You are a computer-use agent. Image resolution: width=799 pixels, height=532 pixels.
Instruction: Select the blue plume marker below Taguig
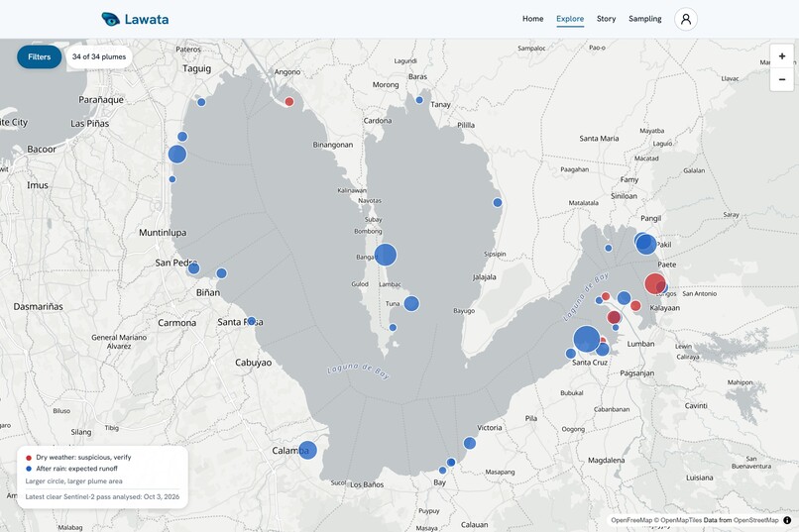(x=201, y=102)
